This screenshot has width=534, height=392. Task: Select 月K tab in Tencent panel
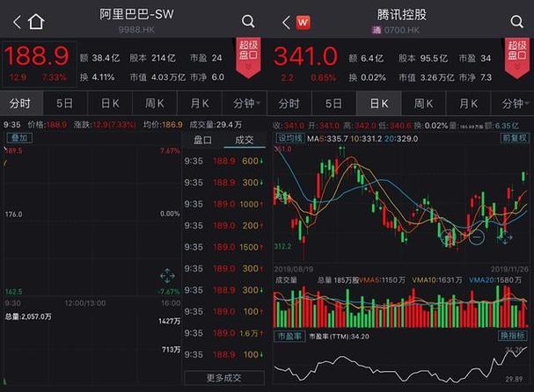(468, 104)
